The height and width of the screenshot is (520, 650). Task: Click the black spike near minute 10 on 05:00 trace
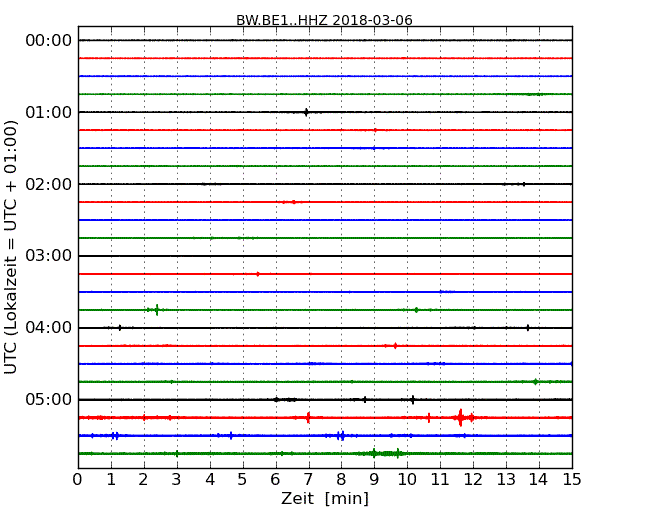pos(412,400)
